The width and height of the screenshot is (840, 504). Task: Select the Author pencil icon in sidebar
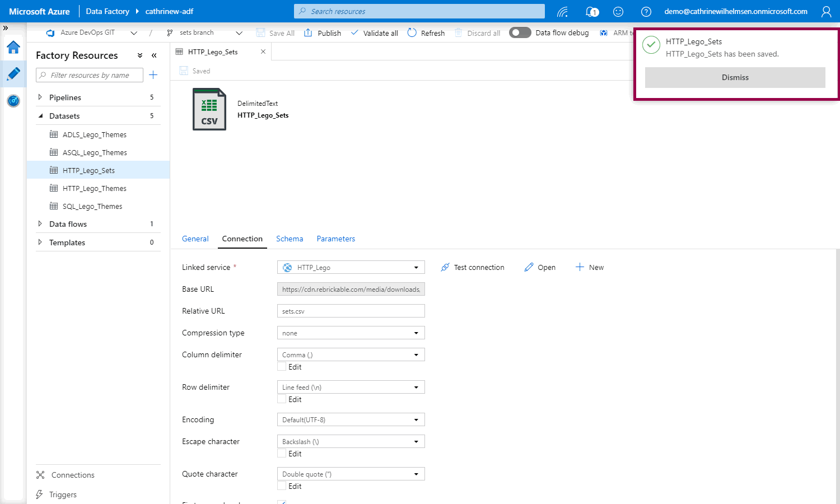tap(13, 74)
